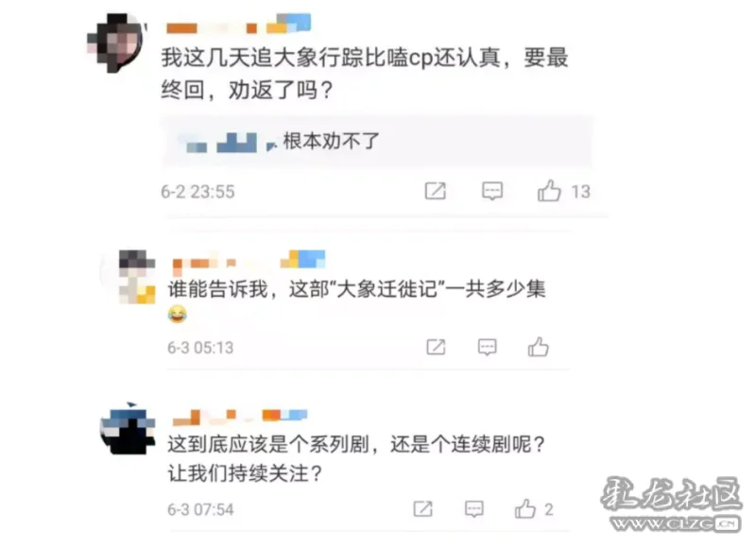Open nested reply 根本劝不了
Screen dimensions: 756x547
pos(332,141)
